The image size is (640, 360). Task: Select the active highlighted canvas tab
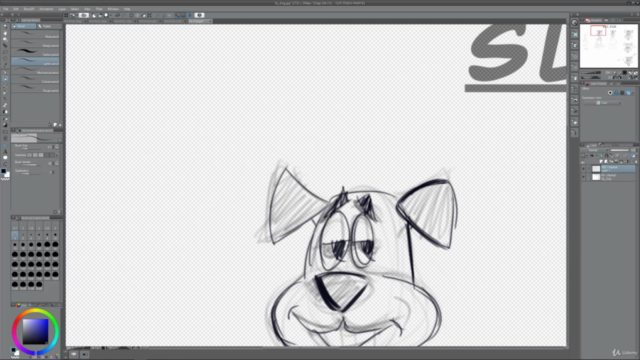pyautogui.click(x=200, y=21)
